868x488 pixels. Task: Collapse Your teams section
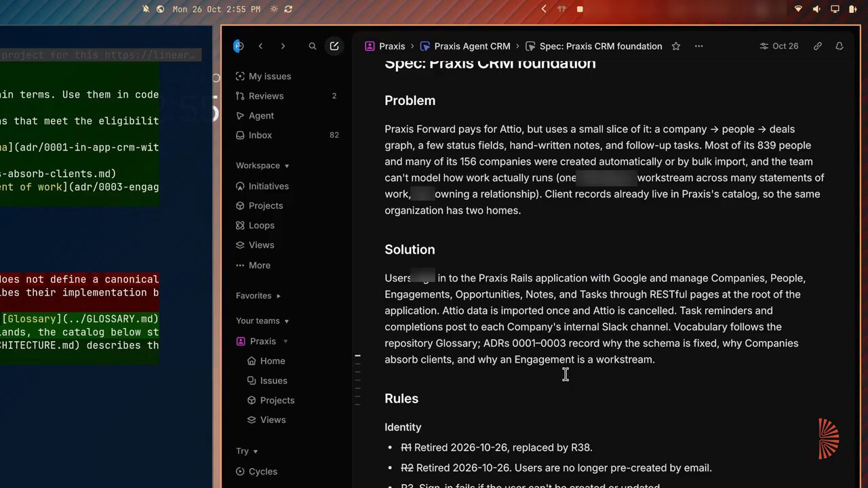click(x=262, y=321)
